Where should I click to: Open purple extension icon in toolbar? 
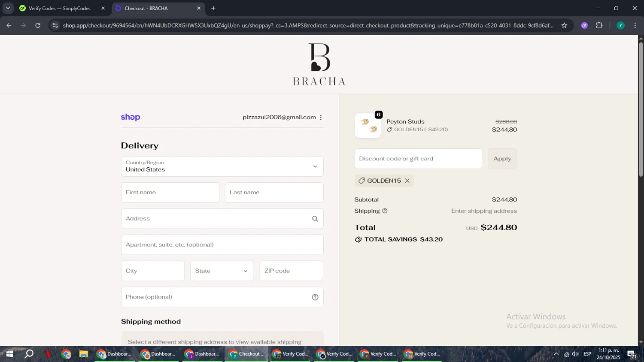click(x=584, y=25)
